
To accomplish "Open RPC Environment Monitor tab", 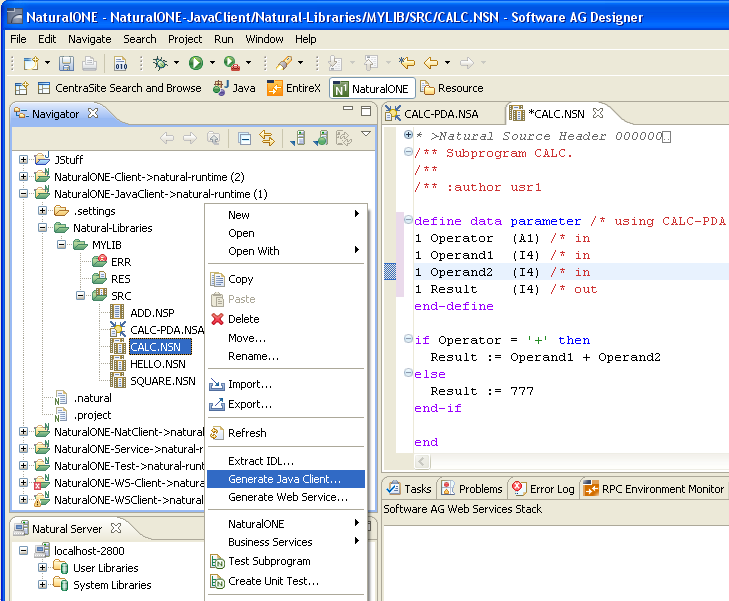I will [654, 489].
